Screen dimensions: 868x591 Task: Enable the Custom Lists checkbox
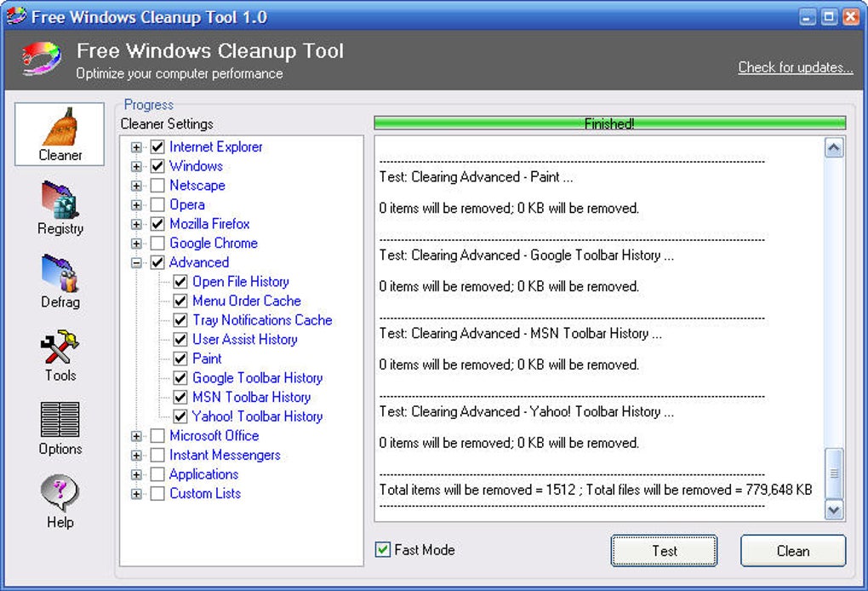(x=157, y=494)
